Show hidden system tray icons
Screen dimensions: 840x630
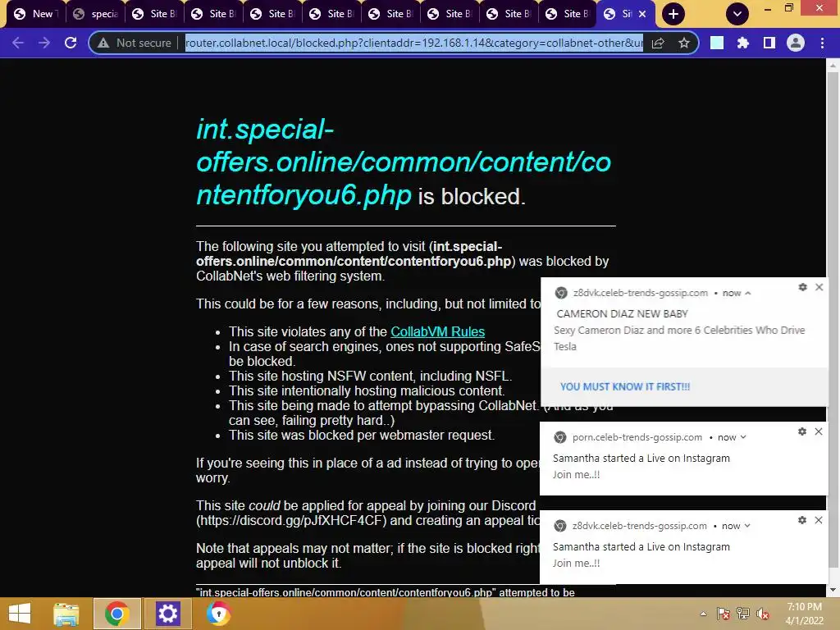703,614
